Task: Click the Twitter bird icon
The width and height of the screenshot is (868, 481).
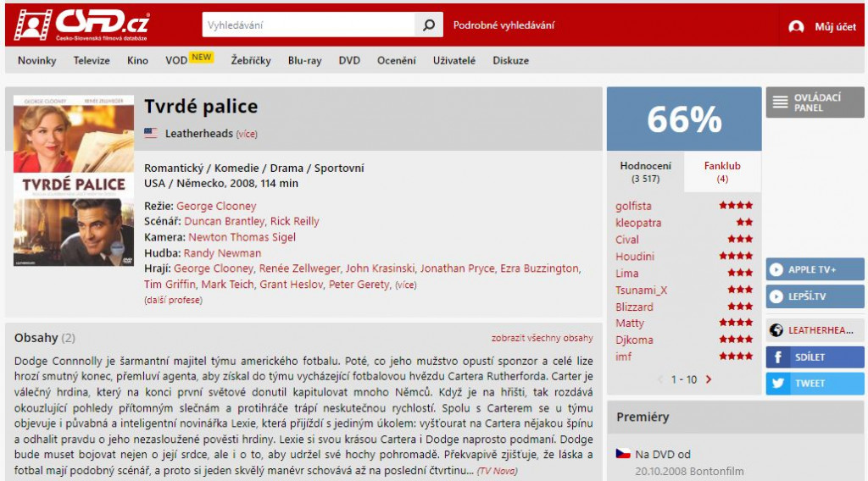Action: [778, 383]
